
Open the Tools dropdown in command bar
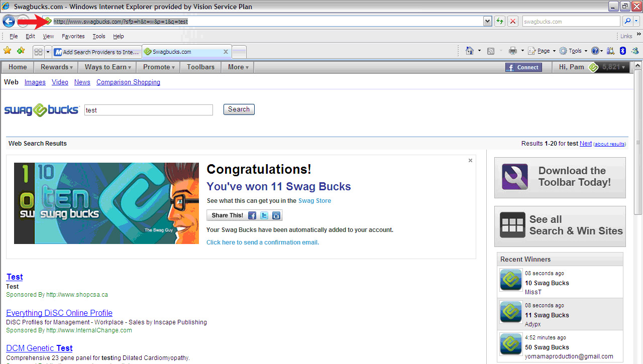573,51
